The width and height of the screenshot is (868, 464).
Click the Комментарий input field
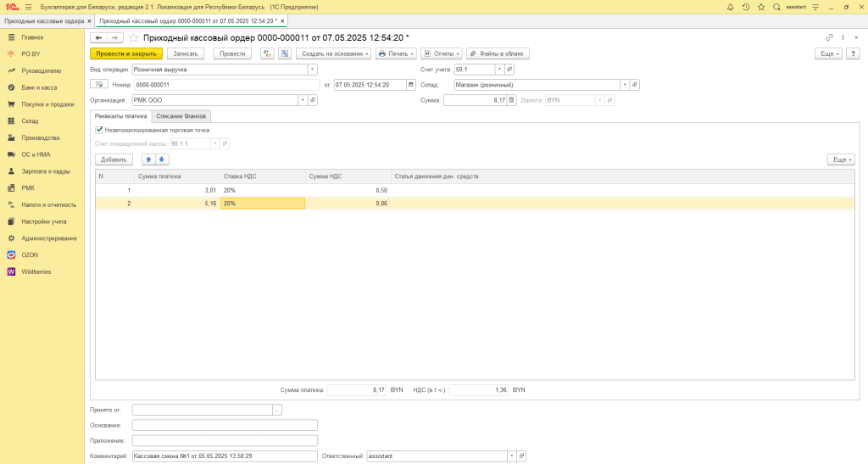(x=225, y=456)
